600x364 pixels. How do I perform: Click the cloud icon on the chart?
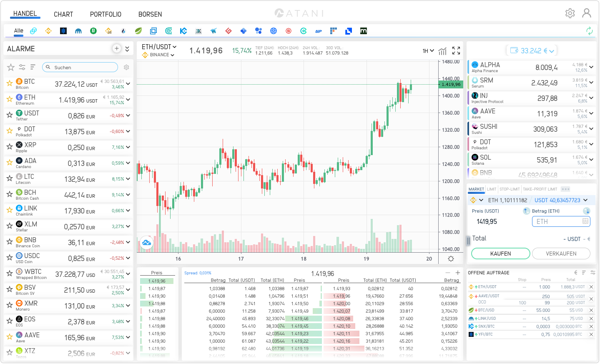pyautogui.click(x=146, y=242)
